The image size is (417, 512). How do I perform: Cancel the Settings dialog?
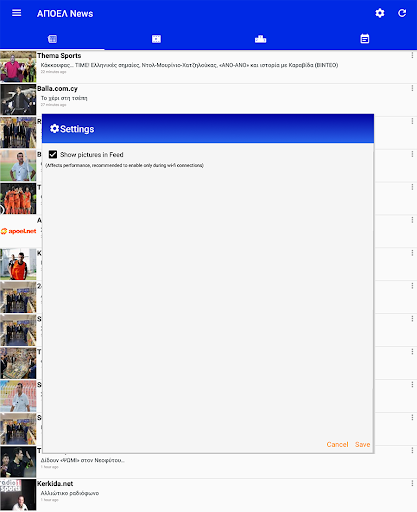pos(337,444)
